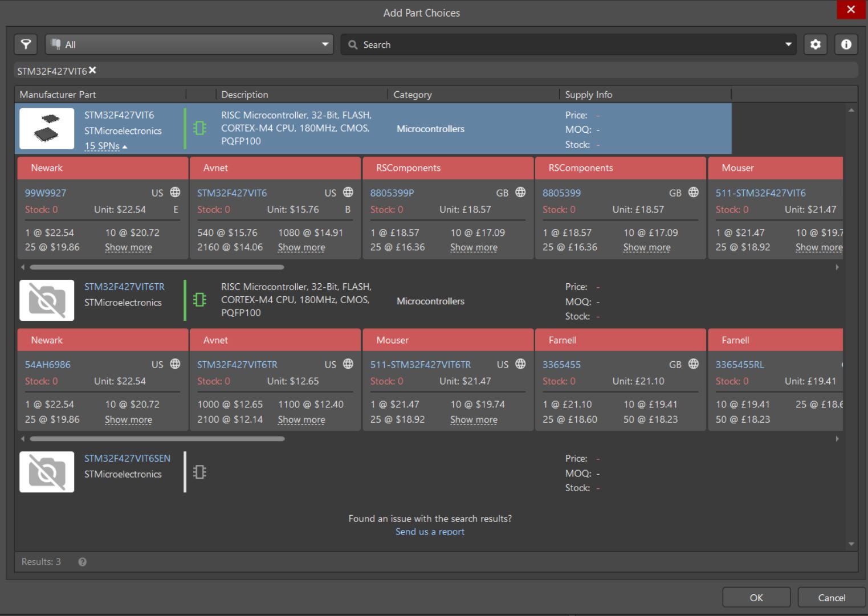The height and width of the screenshot is (616, 868).
Task: Click the info icon next to settings
Action: (x=846, y=44)
